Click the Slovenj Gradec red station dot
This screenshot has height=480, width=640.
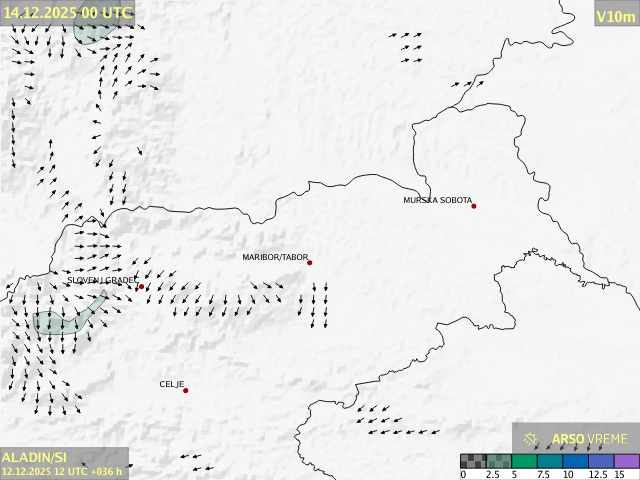[141, 287]
